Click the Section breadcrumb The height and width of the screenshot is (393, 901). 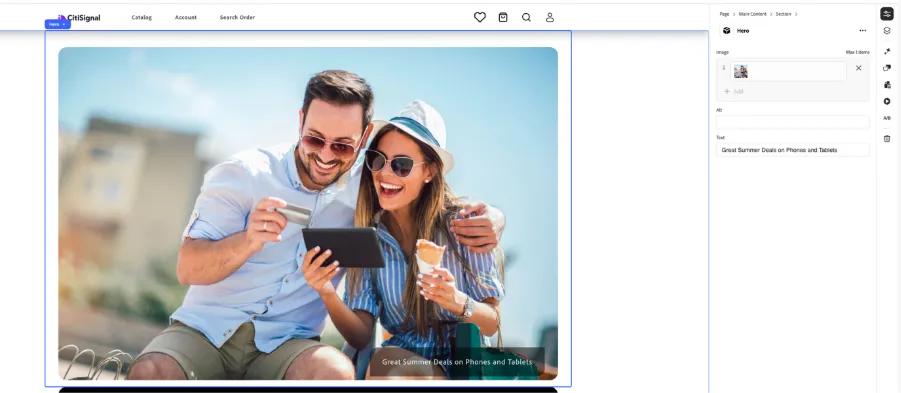click(x=783, y=14)
